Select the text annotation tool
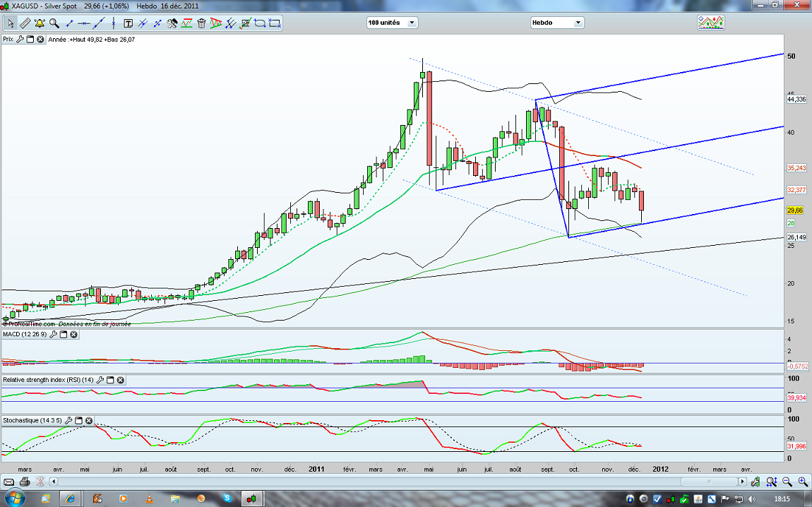812x507 pixels. [x=128, y=23]
